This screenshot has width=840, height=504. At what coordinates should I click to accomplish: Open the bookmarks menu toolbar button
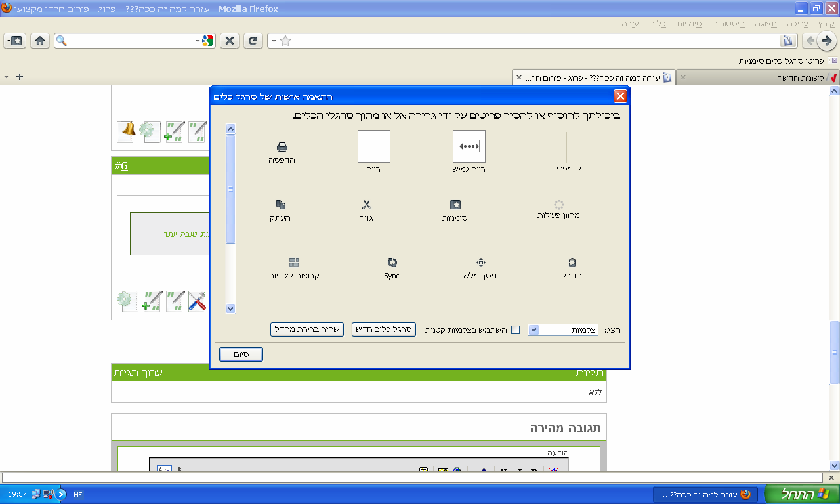(14, 41)
